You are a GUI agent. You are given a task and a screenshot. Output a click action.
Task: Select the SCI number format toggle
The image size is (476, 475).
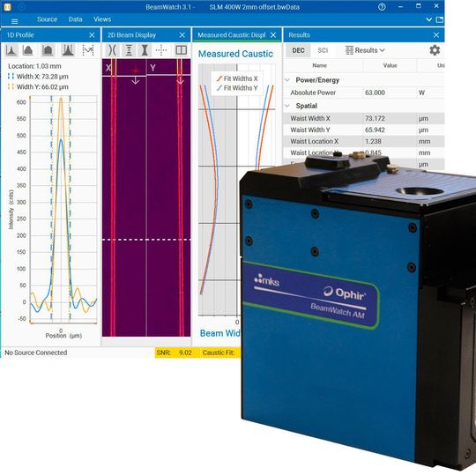[323, 50]
